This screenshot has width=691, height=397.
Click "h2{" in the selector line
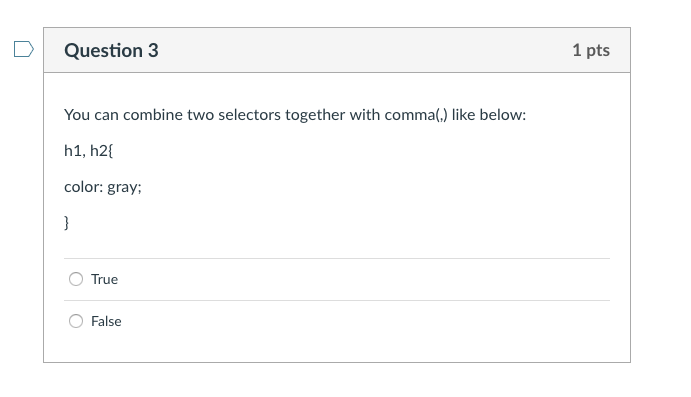tap(101, 151)
